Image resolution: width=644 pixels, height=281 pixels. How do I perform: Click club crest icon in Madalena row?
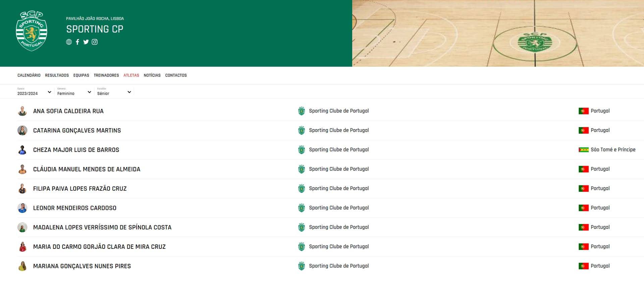pyautogui.click(x=302, y=227)
